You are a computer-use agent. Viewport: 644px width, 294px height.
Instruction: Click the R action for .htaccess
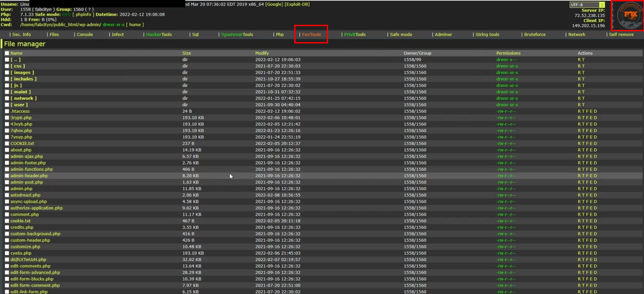[579, 111]
